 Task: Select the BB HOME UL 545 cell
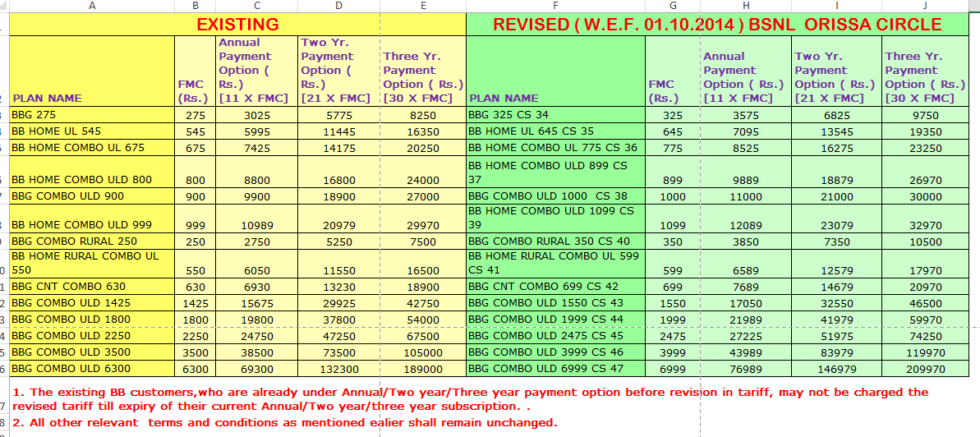[x=92, y=131]
